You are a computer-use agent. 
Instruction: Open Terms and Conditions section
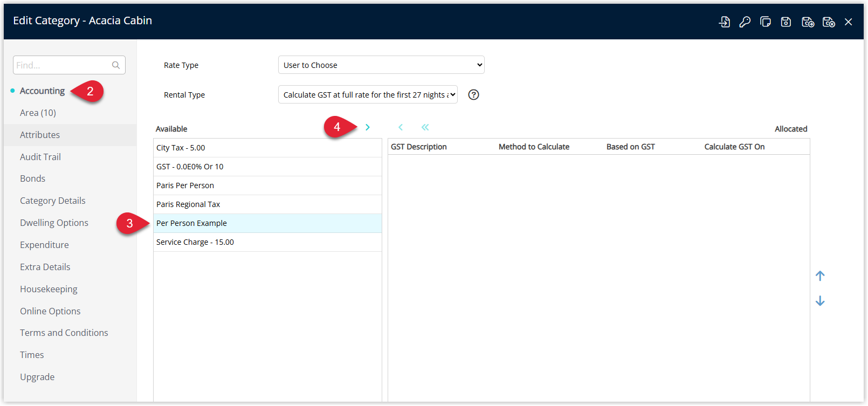coord(64,333)
